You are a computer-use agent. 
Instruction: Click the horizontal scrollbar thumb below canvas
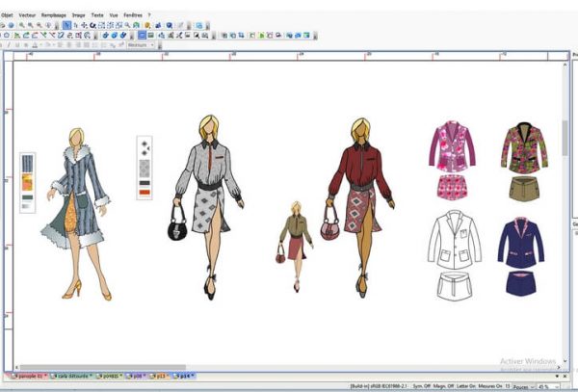coord(103,367)
